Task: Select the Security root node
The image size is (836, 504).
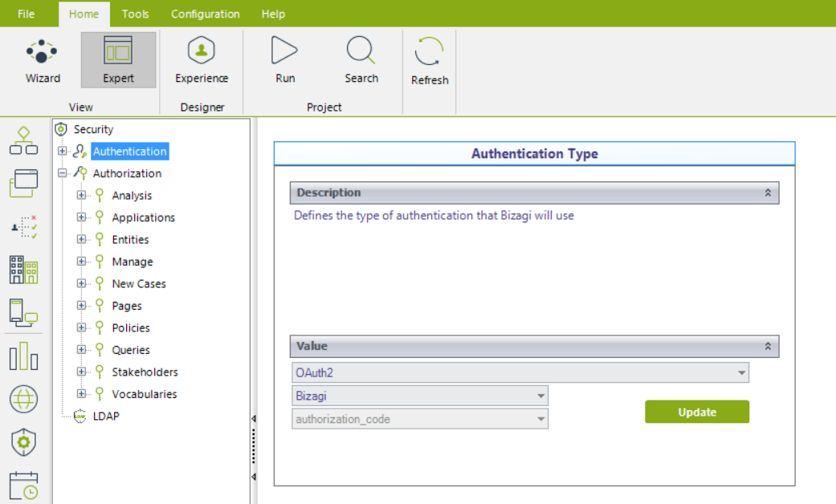Action: click(93, 129)
